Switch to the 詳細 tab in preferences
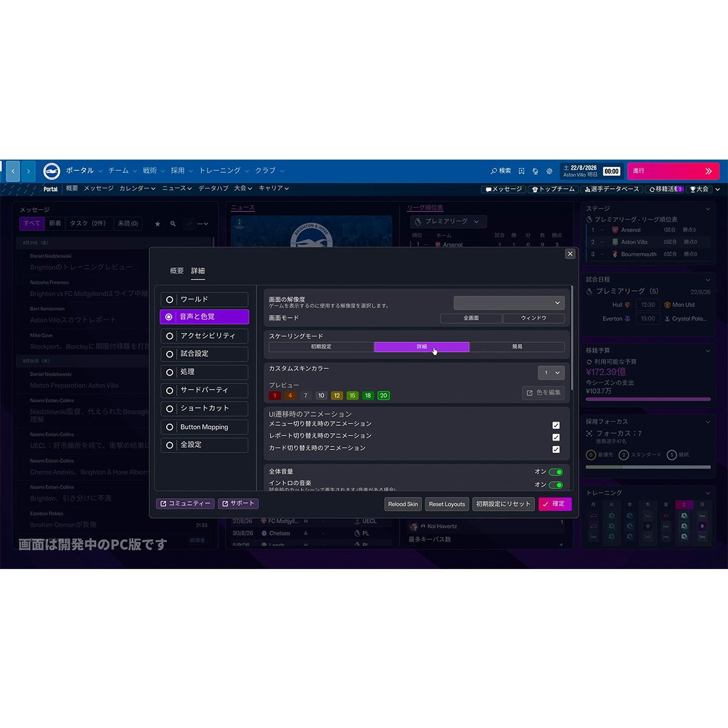Image resolution: width=728 pixels, height=728 pixels. coord(198,271)
